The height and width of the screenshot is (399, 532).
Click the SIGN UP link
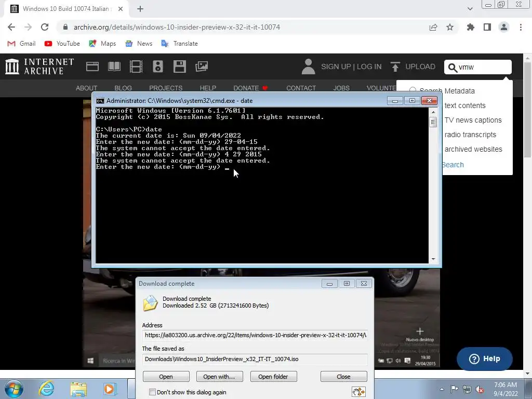pos(336,66)
